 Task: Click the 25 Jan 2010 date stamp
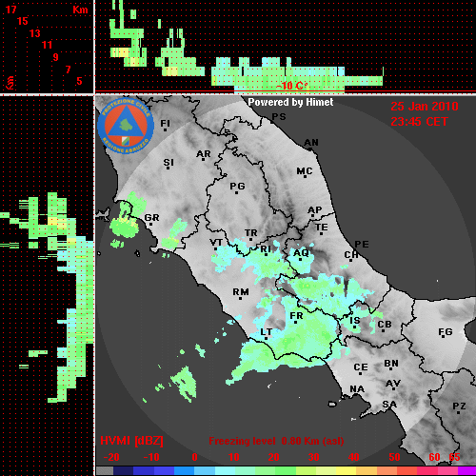(425, 107)
